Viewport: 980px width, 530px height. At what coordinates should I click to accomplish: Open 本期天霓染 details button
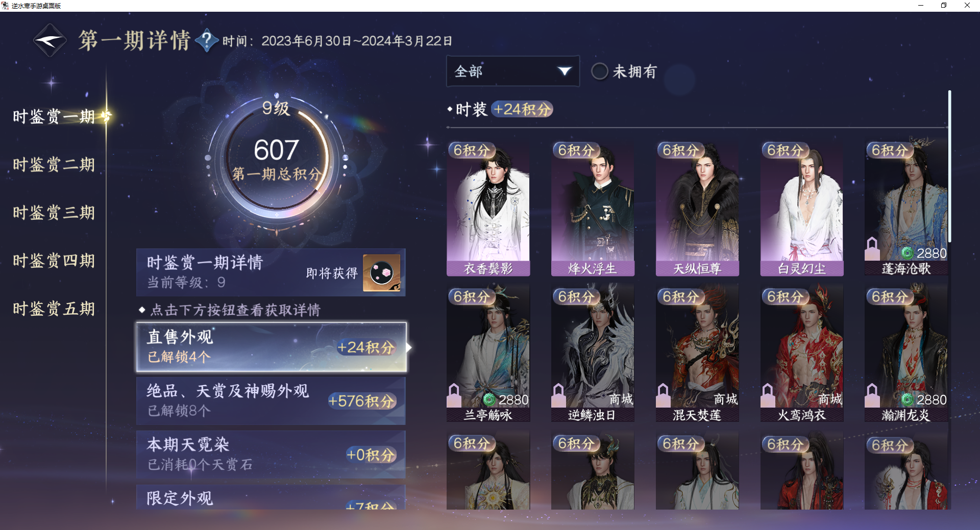coord(271,455)
